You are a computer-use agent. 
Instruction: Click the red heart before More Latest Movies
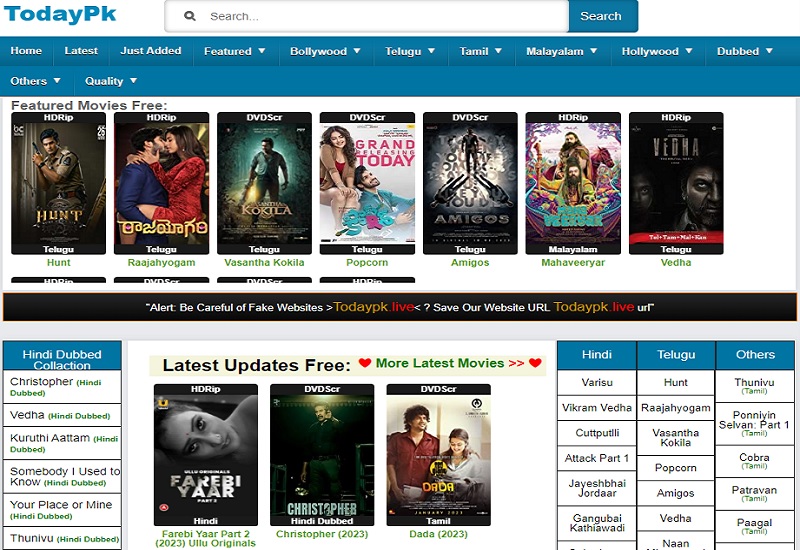(365, 363)
